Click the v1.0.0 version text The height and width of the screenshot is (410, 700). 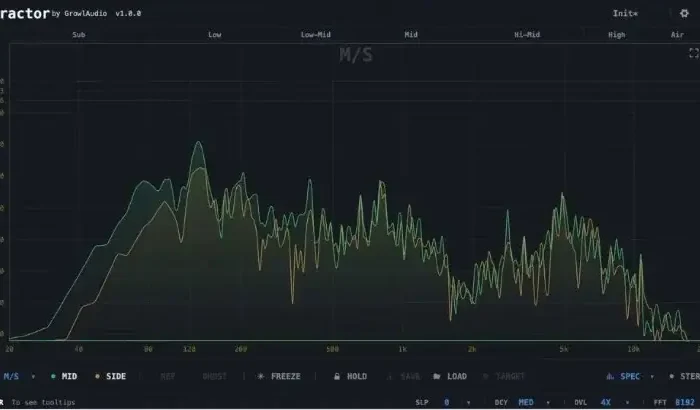pos(128,14)
